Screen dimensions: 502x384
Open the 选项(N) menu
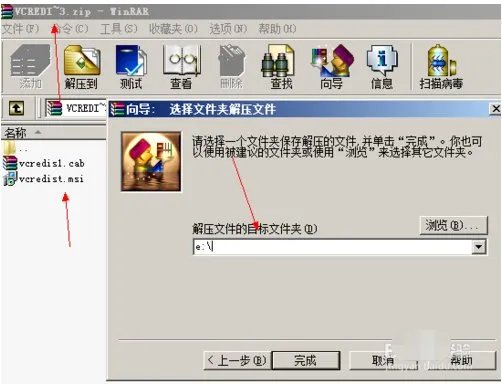click(228, 29)
